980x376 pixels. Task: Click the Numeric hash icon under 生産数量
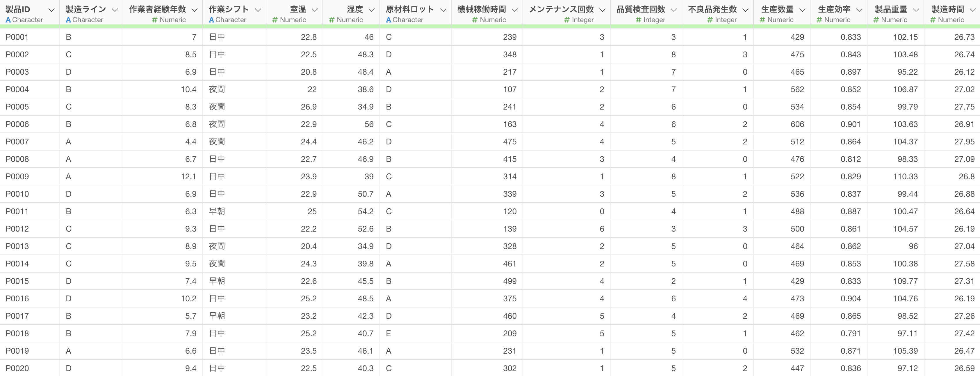click(762, 20)
